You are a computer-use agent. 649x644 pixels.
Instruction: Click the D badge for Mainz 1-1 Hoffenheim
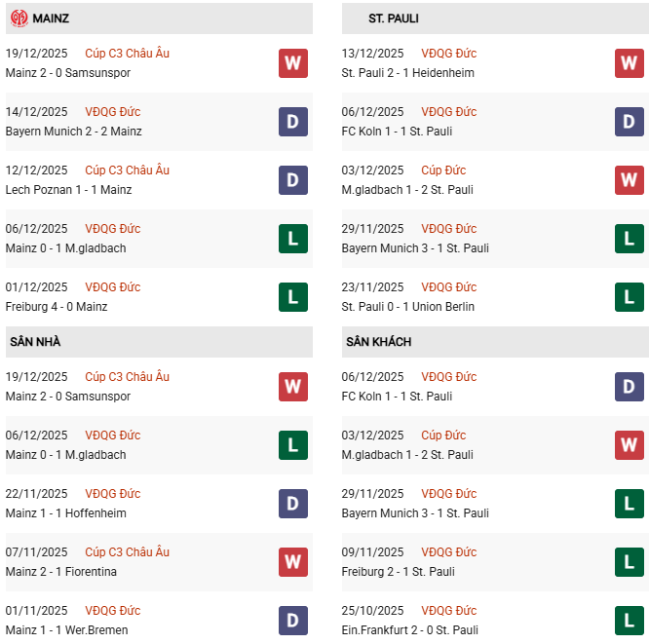point(293,504)
